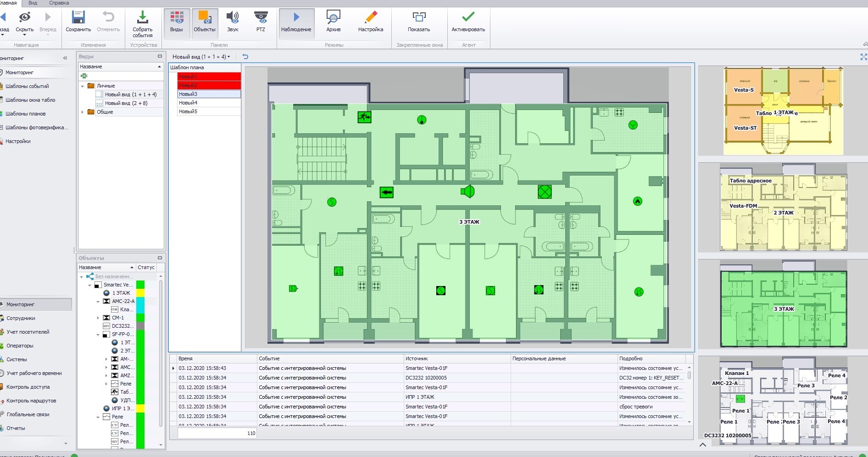
Task: Click the reset view arrow icon
Action: click(245, 57)
